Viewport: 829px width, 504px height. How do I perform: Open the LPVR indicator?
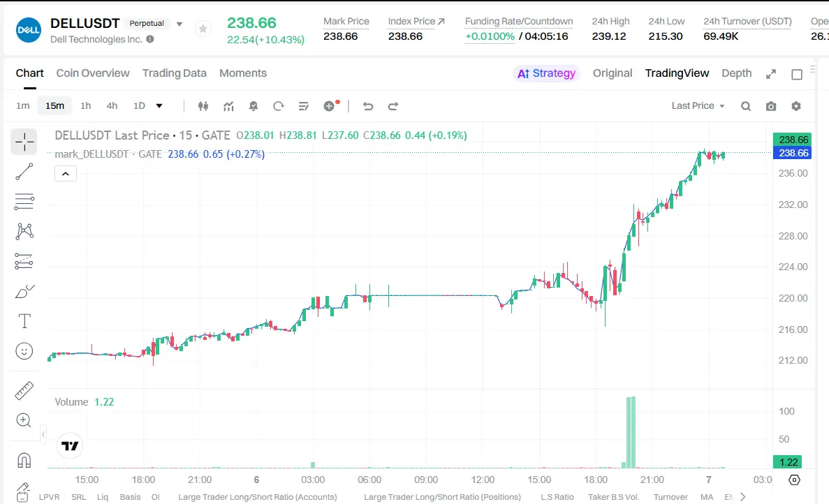tap(49, 496)
